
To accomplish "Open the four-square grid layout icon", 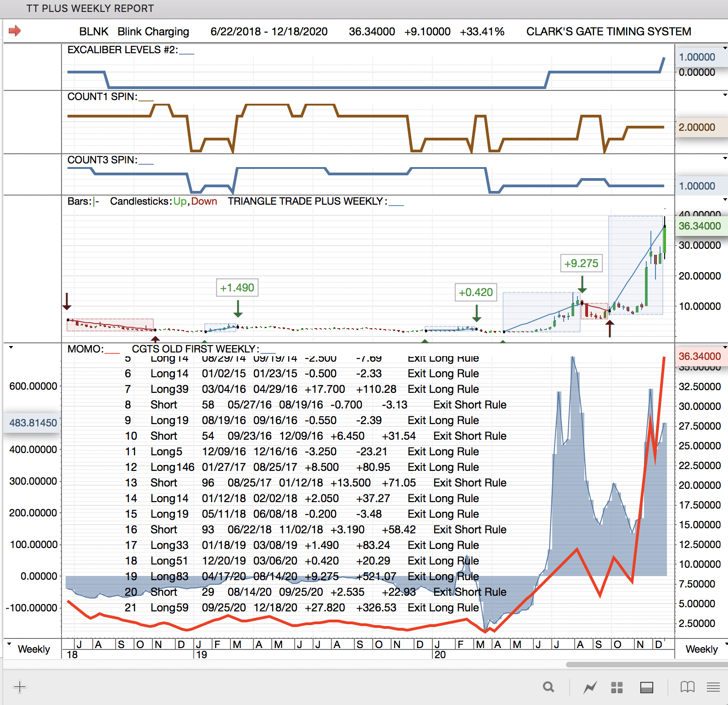I will (617, 687).
